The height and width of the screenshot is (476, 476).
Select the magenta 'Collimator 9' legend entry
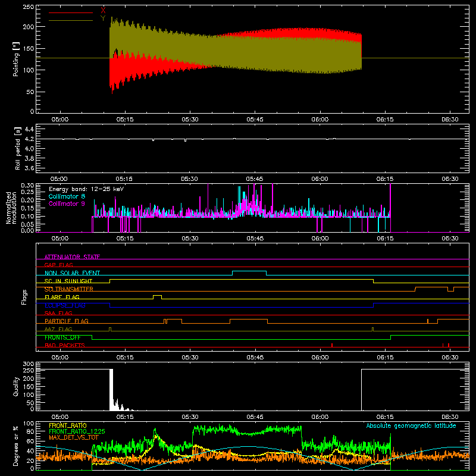click(67, 203)
